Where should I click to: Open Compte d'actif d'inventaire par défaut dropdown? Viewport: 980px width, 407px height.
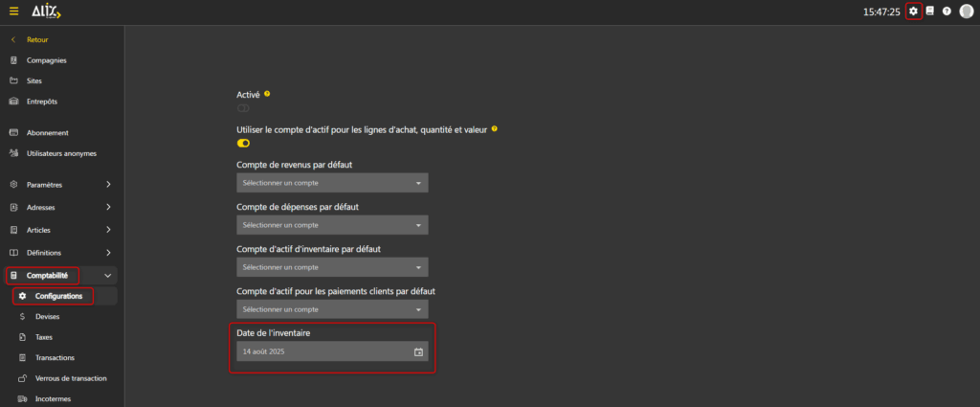(x=332, y=267)
